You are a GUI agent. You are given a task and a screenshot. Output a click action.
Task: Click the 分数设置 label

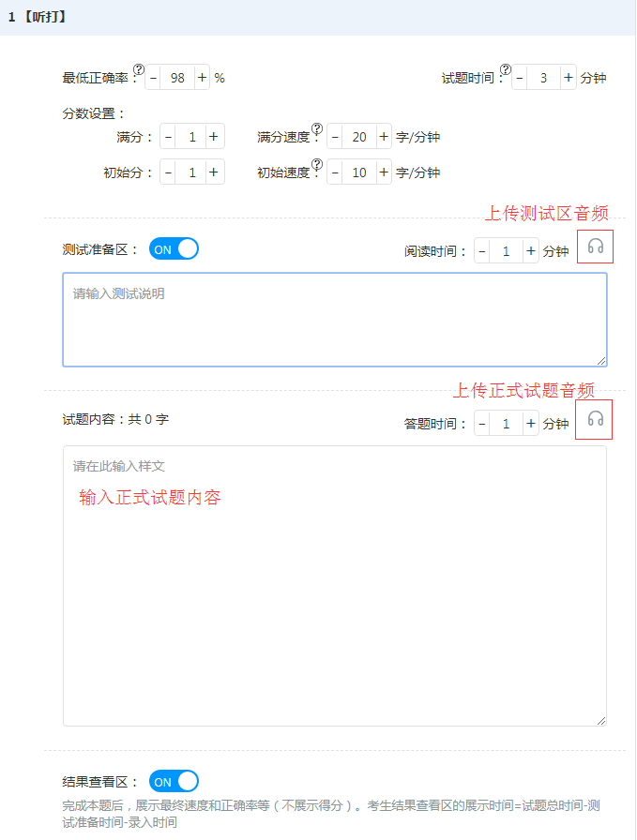click(93, 113)
